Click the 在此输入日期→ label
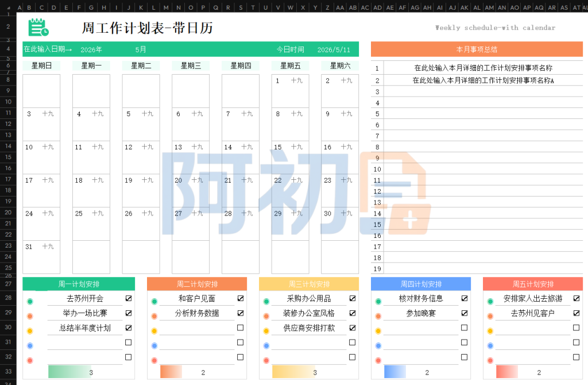 point(48,49)
